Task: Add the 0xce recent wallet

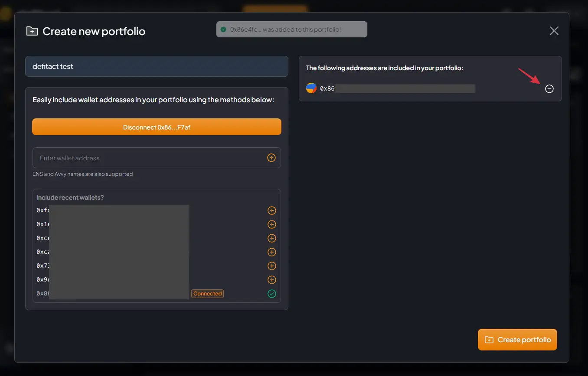Action: click(x=271, y=238)
